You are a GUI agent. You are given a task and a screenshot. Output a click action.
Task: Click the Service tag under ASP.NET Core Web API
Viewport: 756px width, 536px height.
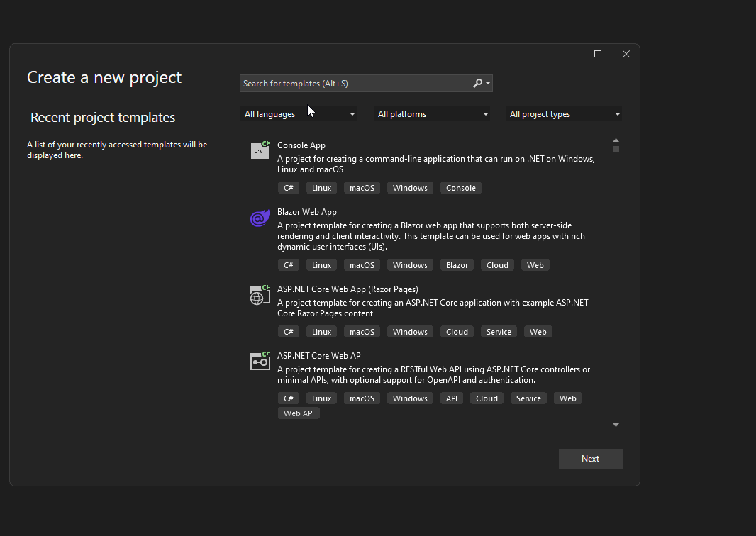coord(528,398)
